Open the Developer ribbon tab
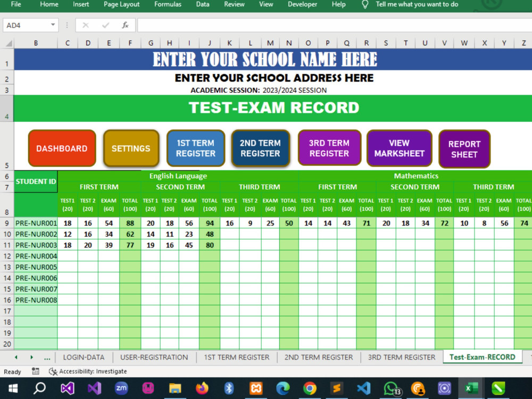This screenshot has width=532, height=399. click(x=302, y=4)
